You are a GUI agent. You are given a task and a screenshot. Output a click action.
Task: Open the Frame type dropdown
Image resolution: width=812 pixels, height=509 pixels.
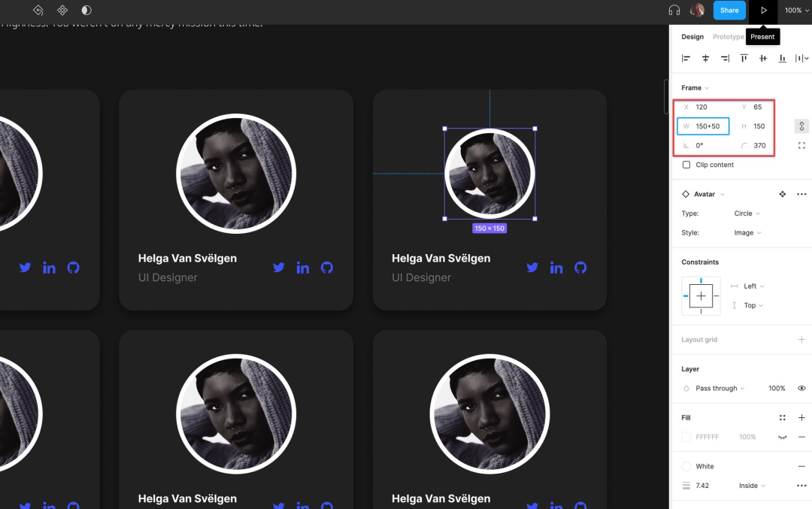695,88
